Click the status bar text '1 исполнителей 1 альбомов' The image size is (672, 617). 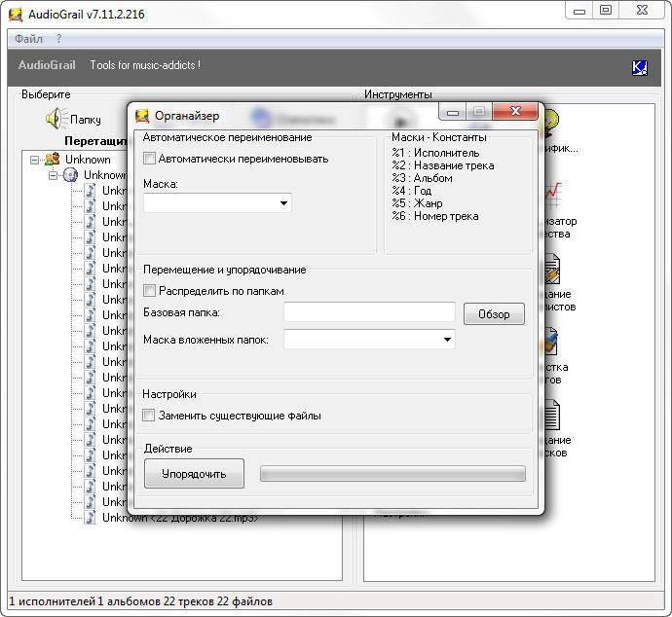(85, 601)
